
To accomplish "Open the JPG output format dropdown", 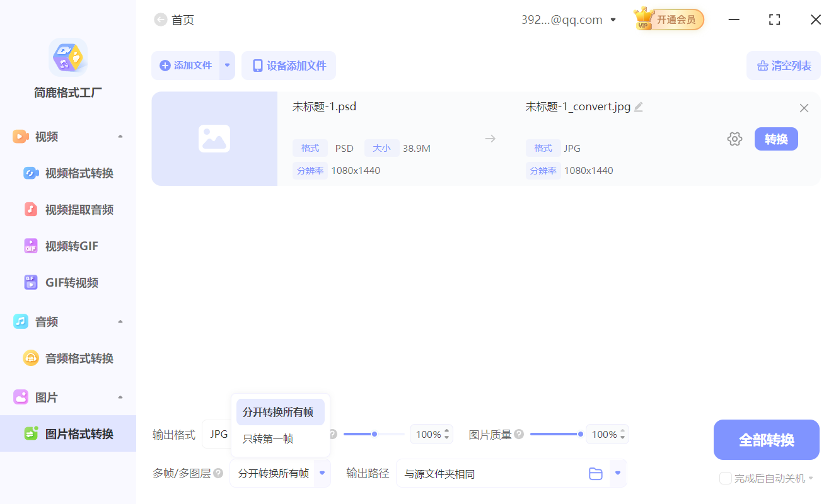I will point(218,433).
